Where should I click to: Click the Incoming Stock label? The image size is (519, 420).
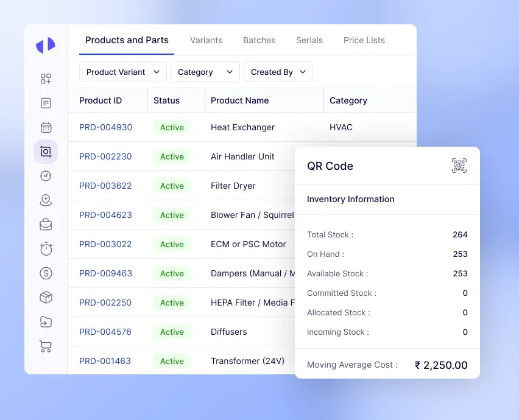pos(338,332)
